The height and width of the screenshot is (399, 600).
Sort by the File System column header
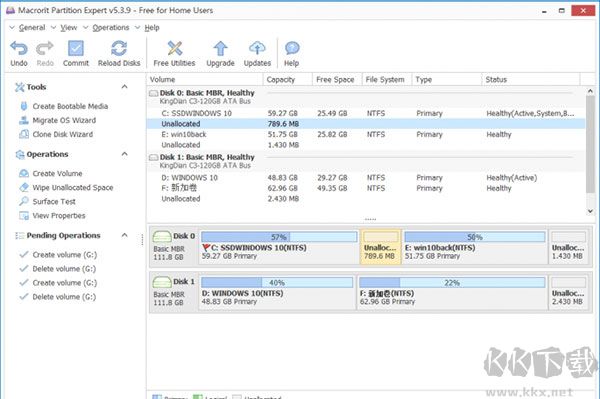tap(387, 80)
